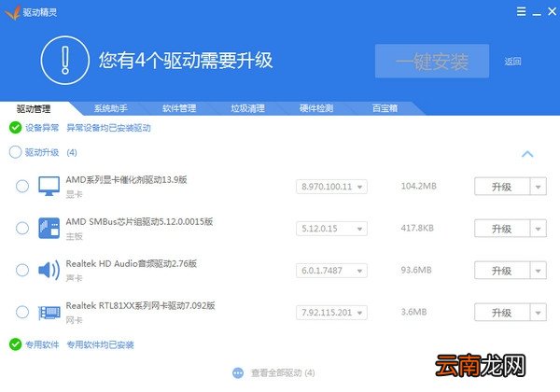Click the AMD SMBus芯片组驱动5.12.0.0015版 title
560x392 pixels.
point(139,222)
